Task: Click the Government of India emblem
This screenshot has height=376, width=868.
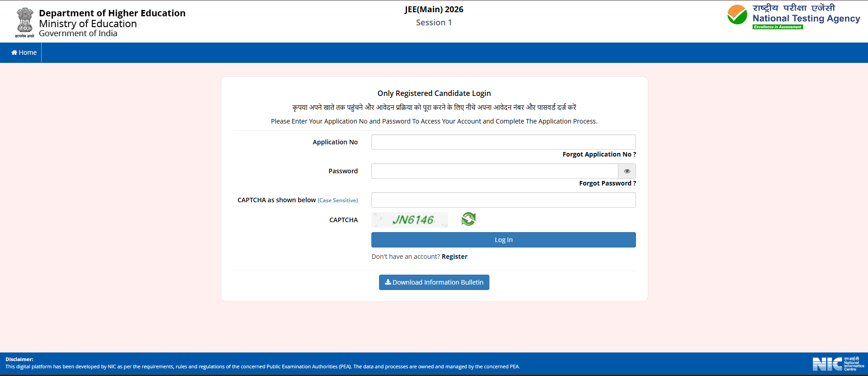Action: pos(24,22)
